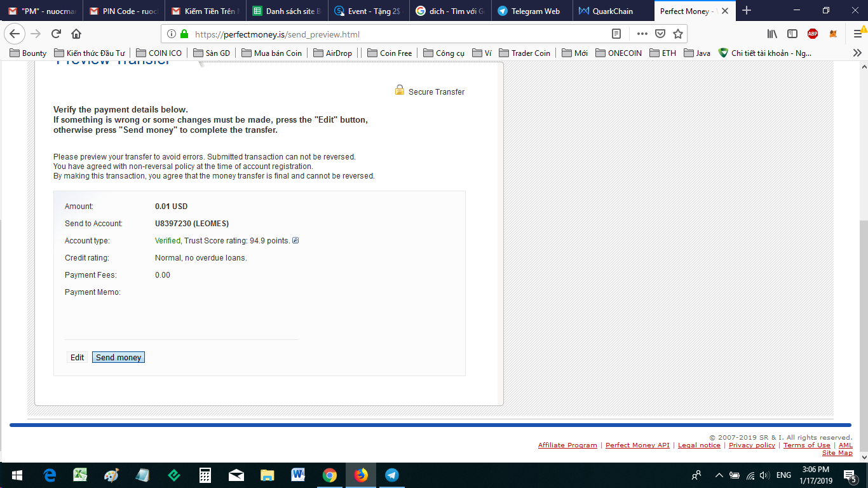This screenshot has width=868, height=488.
Task: Open Telegram from the taskbar
Action: pos(392,475)
